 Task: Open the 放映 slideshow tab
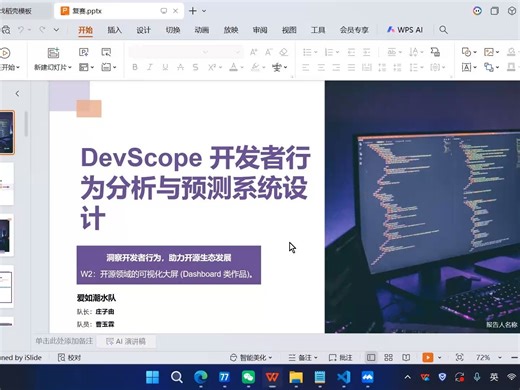231,30
